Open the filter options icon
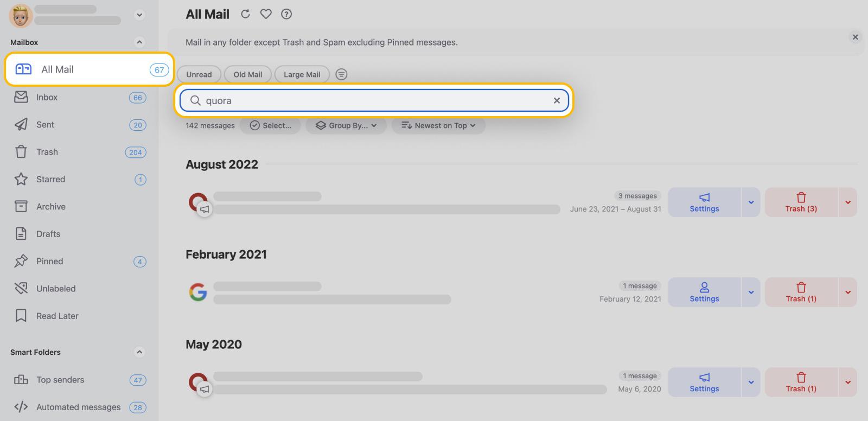The image size is (868, 421). point(341,74)
